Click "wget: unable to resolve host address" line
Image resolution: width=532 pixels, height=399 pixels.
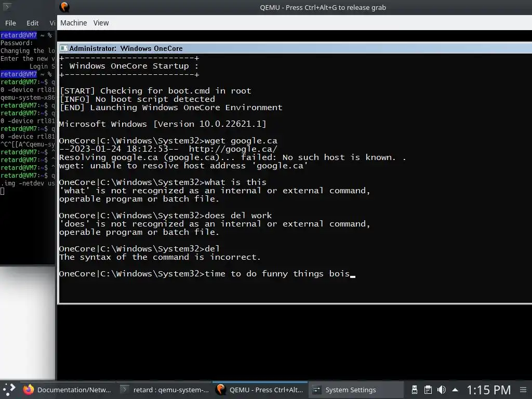pyautogui.click(x=183, y=166)
